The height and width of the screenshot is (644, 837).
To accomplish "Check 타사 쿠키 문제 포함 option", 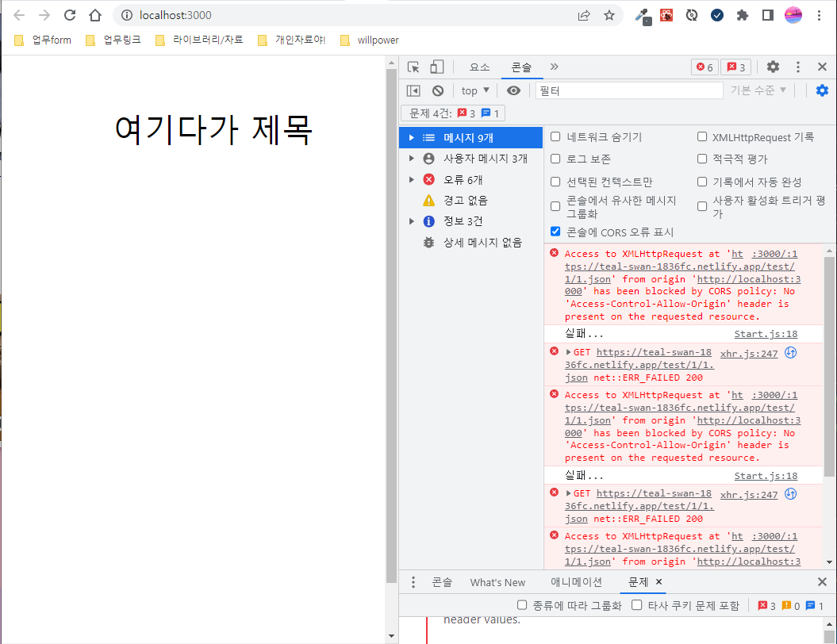I will pos(636,604).
